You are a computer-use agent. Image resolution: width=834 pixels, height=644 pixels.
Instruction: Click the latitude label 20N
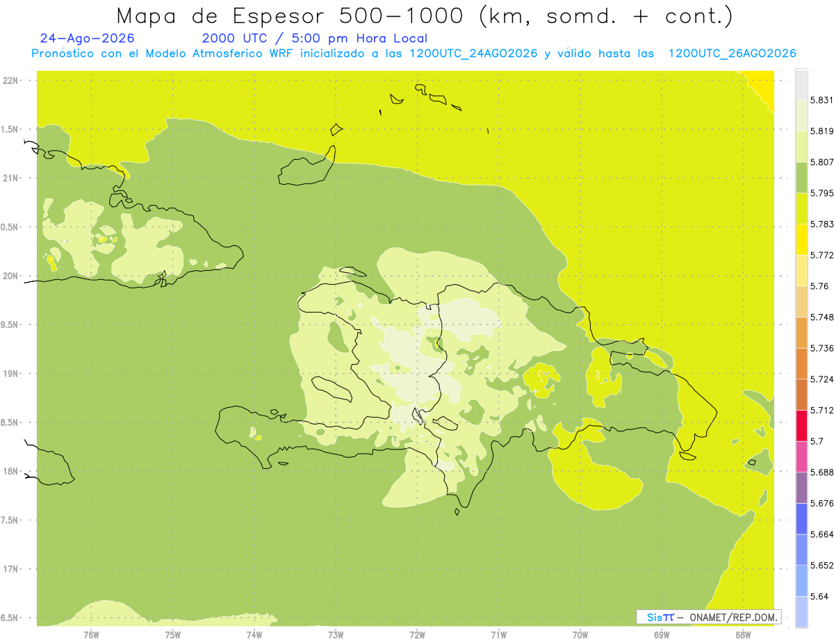coord(10,276)
